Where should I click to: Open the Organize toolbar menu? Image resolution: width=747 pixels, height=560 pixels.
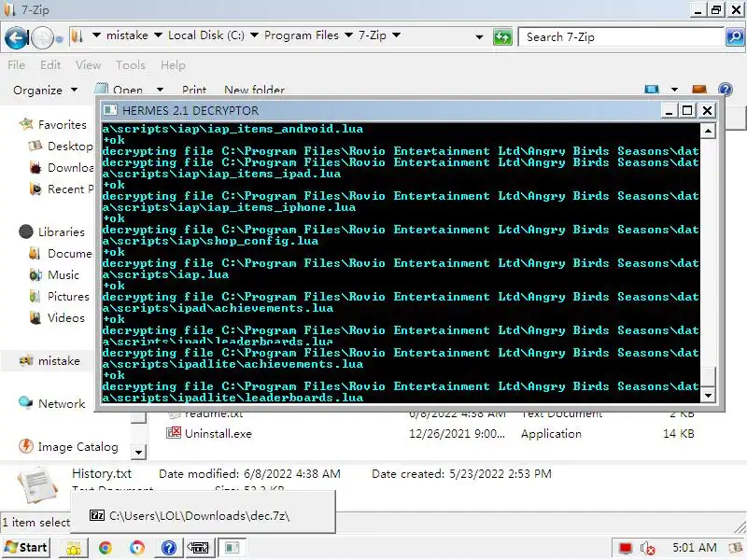click(x=45, y=90)
